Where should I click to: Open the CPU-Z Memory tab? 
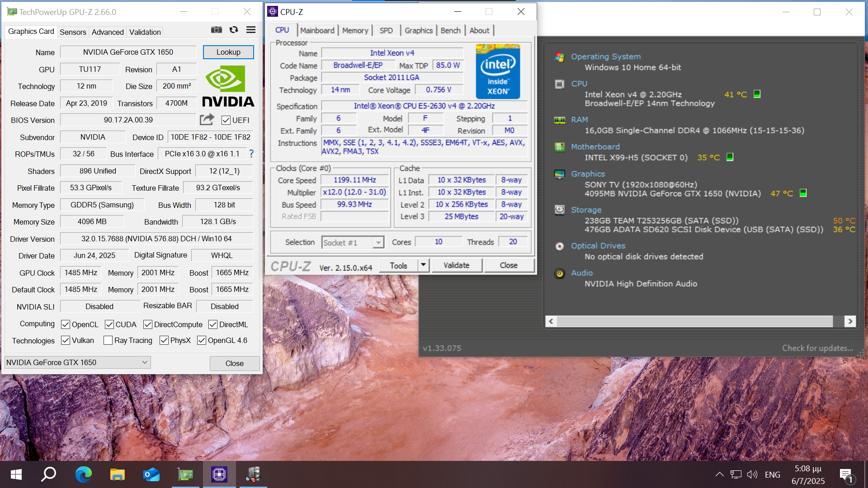click(355, 30)
